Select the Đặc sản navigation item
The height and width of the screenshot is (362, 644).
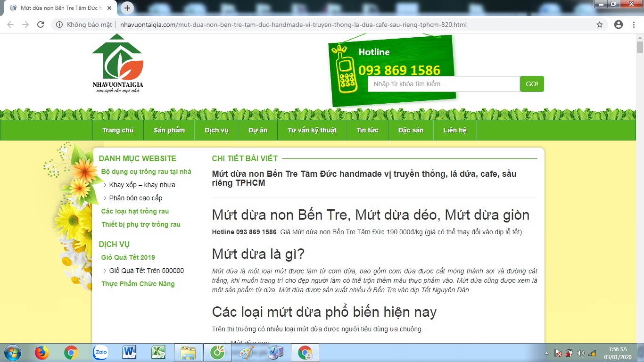tap(411, 130)
